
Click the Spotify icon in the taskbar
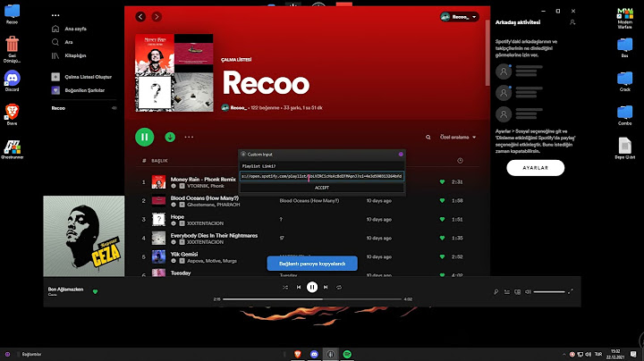(347, 354)
